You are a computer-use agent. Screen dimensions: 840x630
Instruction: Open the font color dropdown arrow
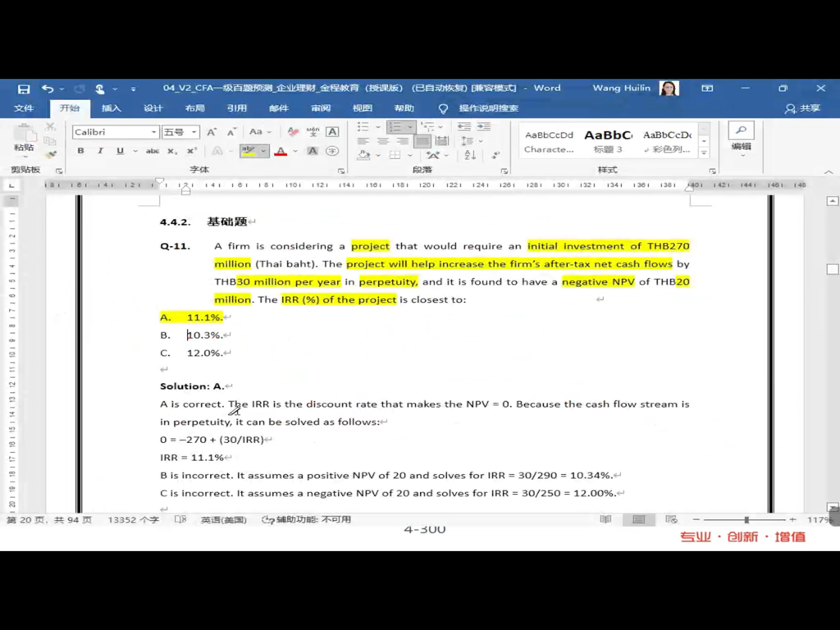coord(295,151)
